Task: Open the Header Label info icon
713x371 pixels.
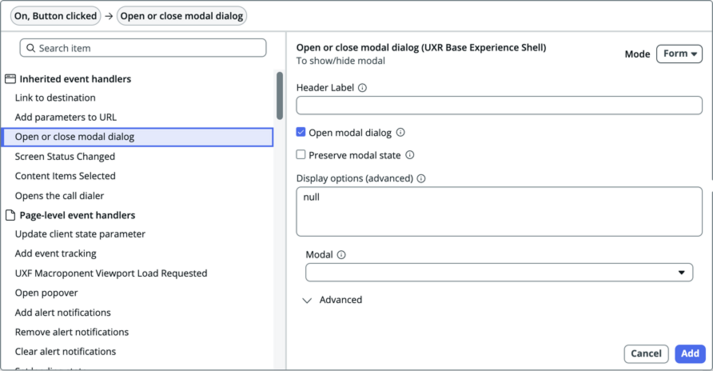Action: 362,88
